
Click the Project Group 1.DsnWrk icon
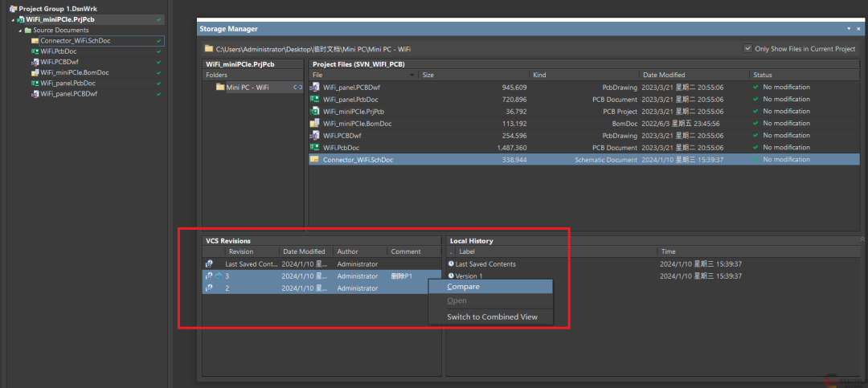(x=12, y=9)
